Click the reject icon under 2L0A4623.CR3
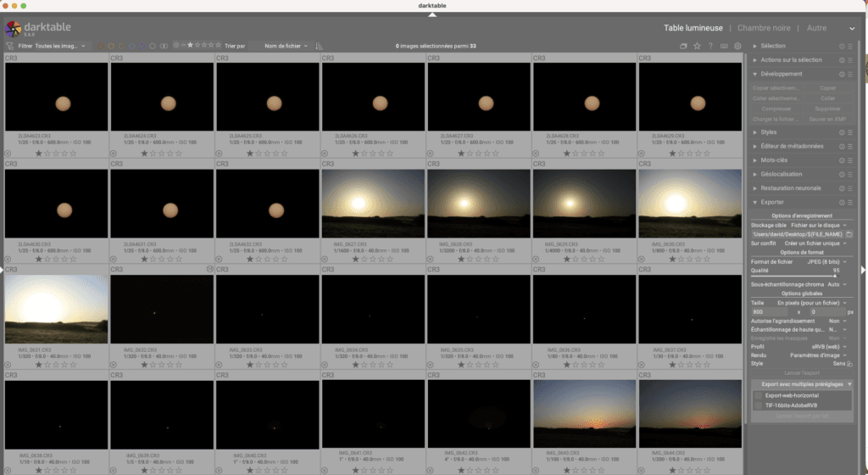The image size is (868, 475). click(8, 154)
